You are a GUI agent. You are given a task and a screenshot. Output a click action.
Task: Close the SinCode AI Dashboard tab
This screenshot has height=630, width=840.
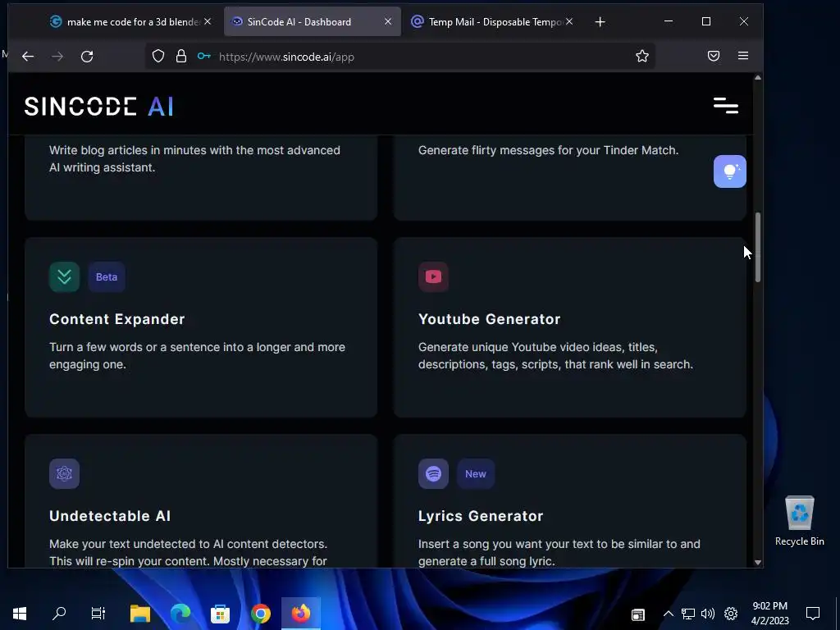(x=388, y=21)
